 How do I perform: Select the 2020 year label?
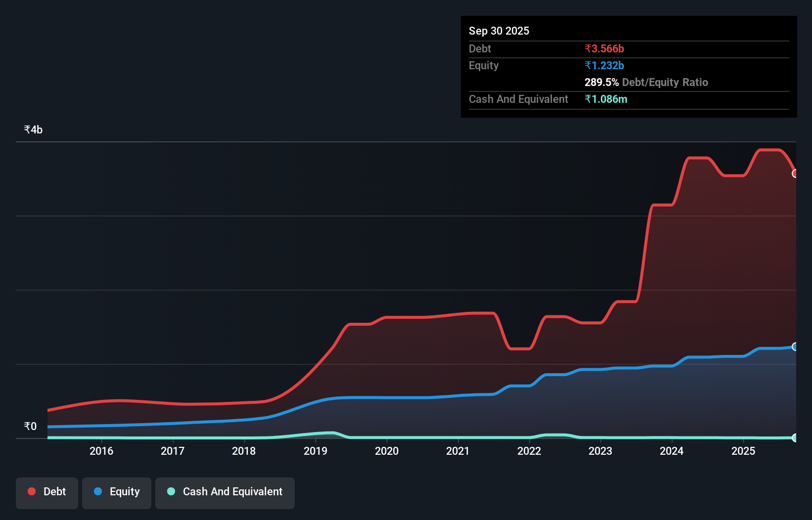387,451
